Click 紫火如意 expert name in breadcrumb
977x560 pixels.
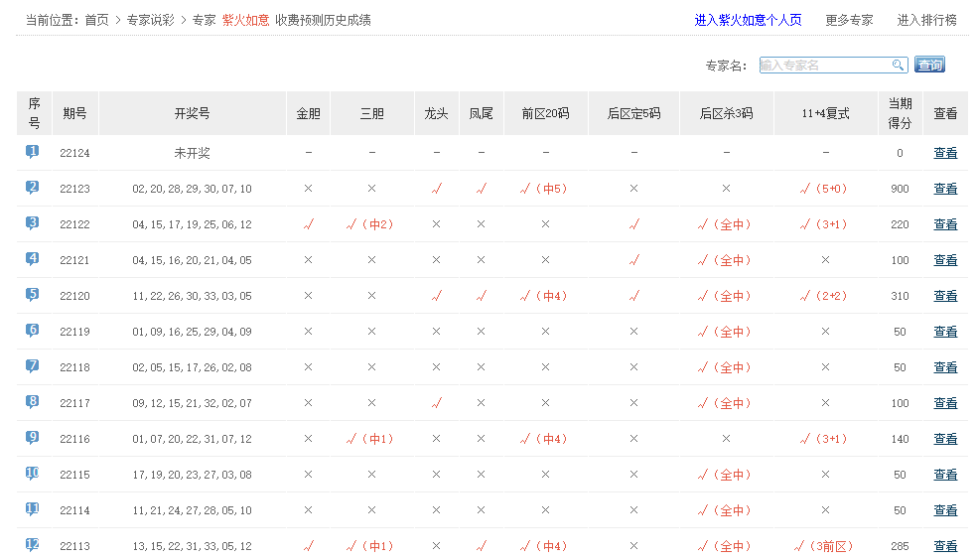pyautogui.click(x=245, y=20)
